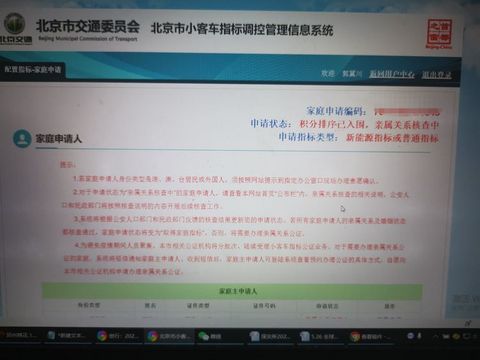This screenshot has width=480, height=360.
Task: Click the 返回用户中心 link
Action: (392, 74)
